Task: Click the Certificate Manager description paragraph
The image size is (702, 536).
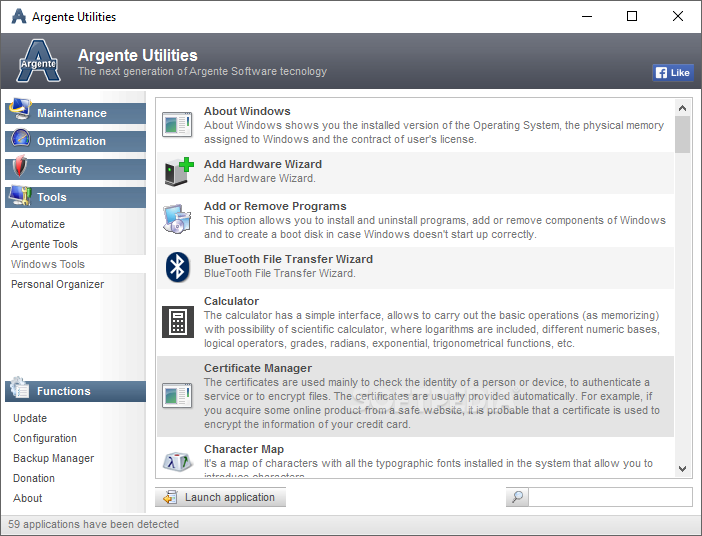Action: (432, 403)
